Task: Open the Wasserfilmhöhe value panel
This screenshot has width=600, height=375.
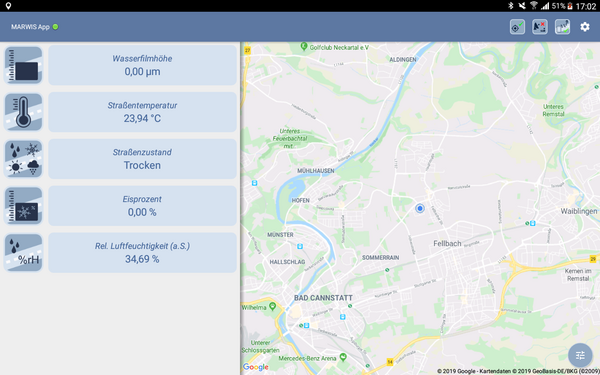Action: click(142, 65)
